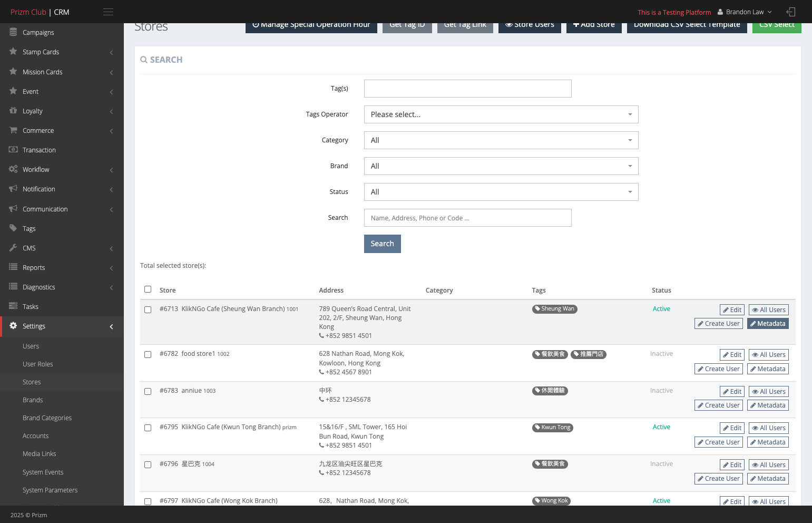Check the box for store #6713
Image resolution: width=812 pixels, height=523 pixels.
pyautogui.click(x=148, y=310)
